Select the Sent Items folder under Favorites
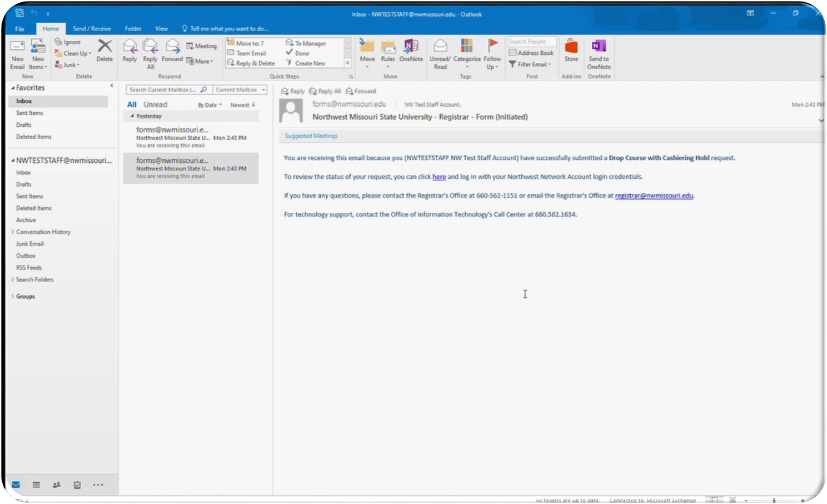Viewport: 827px width, 504px height. coord(30,113)
